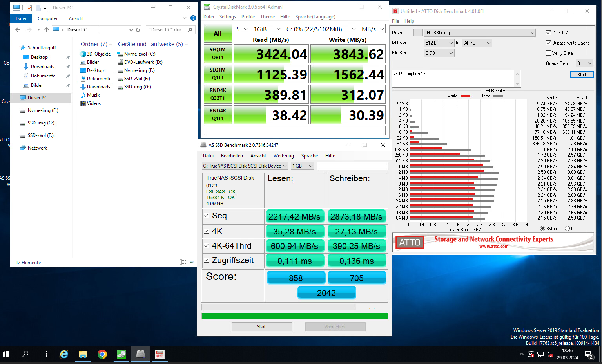Viewport: 602px width, 364px height.
Task: Click Start in ATTO Disk Benchmark
Action: pos(582,75)
